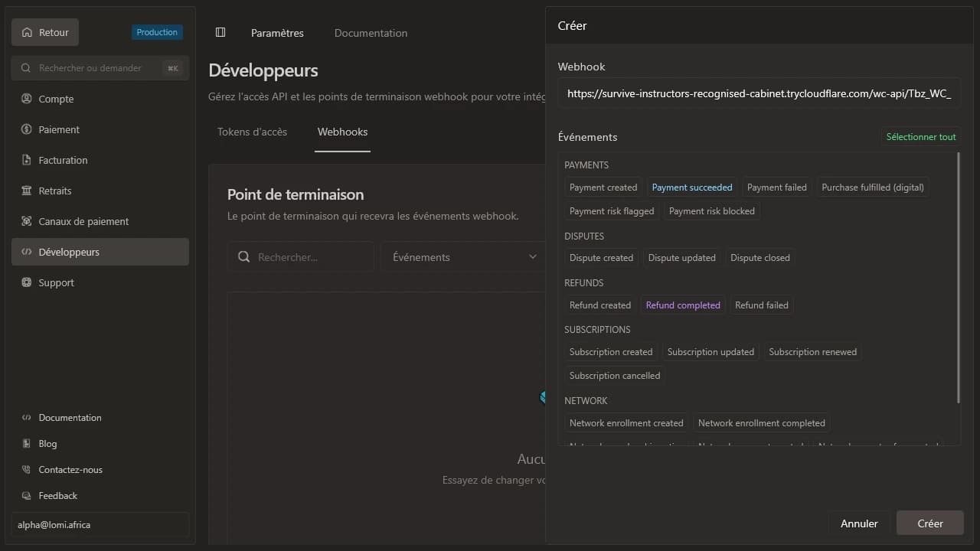
Task: Click the Production environment badge
Action: tap(157, 32)
